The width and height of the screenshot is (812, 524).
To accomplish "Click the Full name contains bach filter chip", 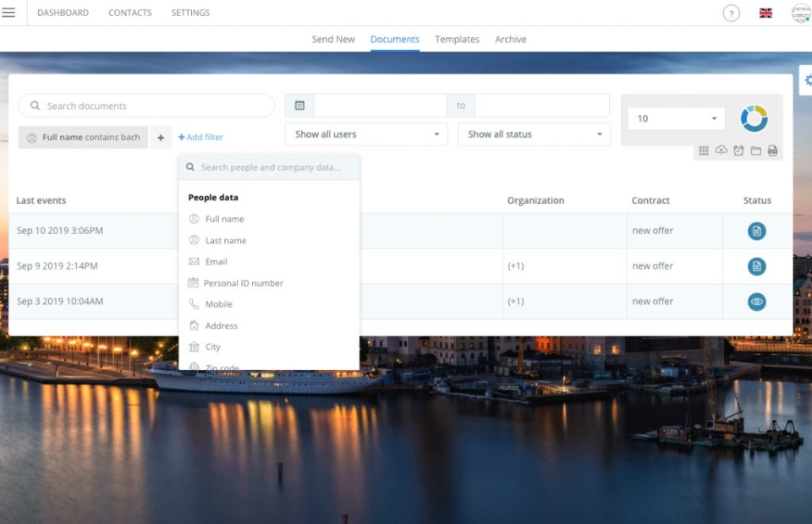I will (x=83, y=137).
